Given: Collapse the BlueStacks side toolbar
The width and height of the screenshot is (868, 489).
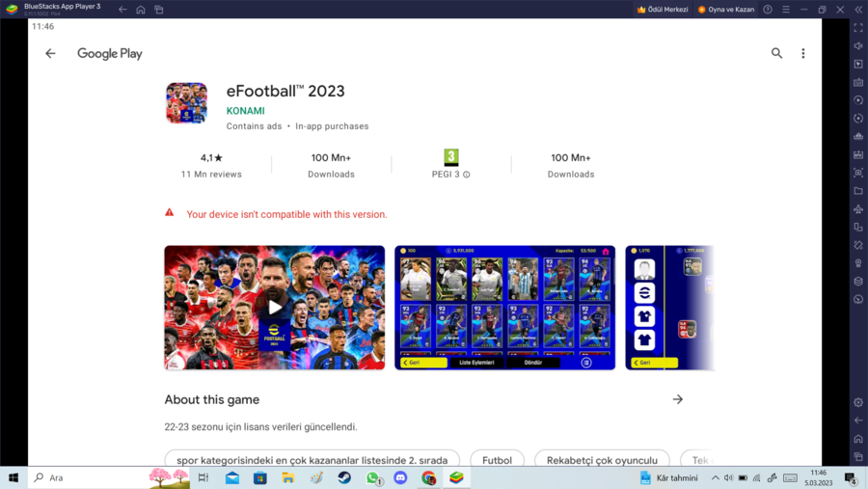Looking at the screenshot, I should tap(858, 10).
